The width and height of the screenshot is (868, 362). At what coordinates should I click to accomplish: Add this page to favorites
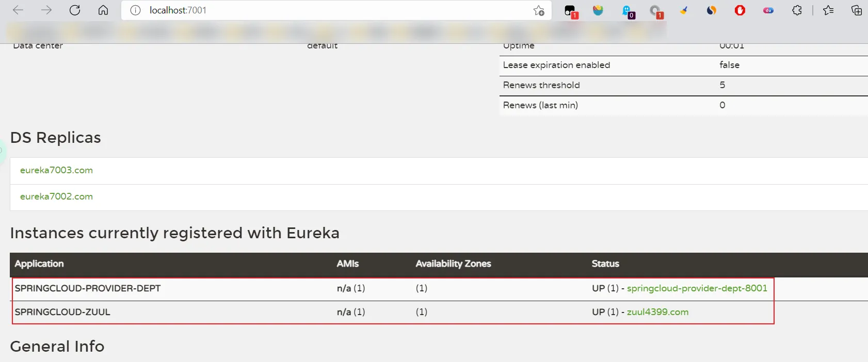539,10
